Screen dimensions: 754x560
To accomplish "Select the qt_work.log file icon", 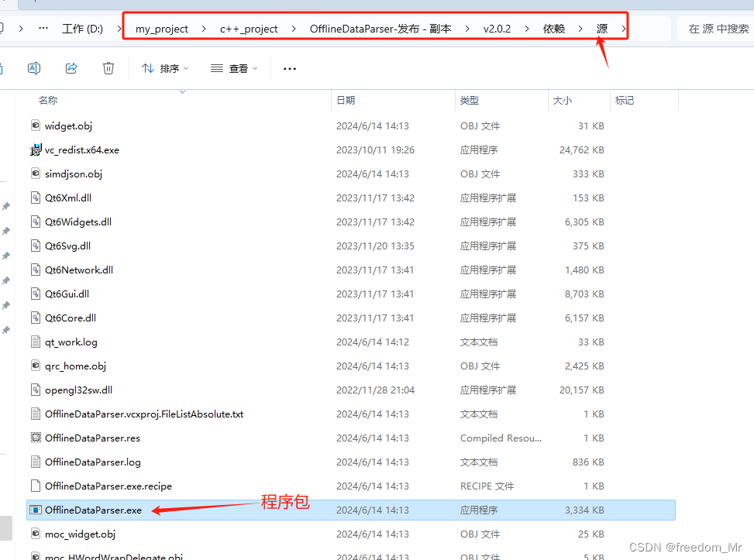I will (36, 342).
